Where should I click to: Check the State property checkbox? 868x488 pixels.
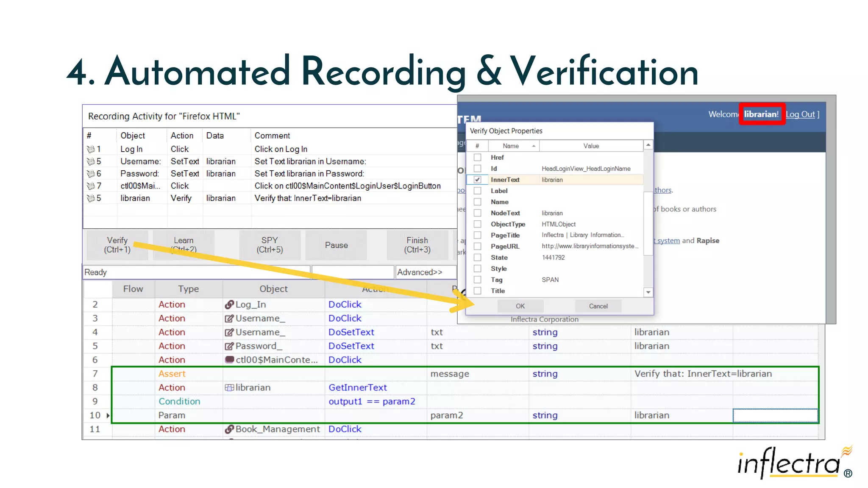tap(478, 258)
